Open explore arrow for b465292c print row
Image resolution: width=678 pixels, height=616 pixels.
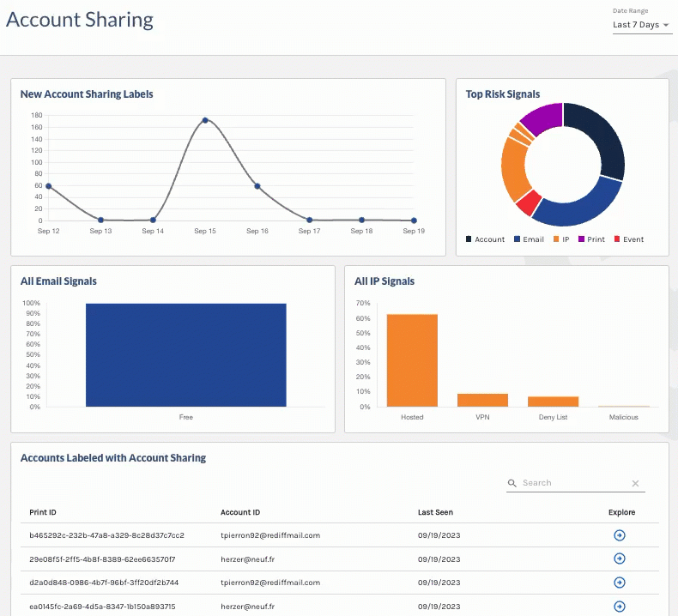click(x=619, y=535)
